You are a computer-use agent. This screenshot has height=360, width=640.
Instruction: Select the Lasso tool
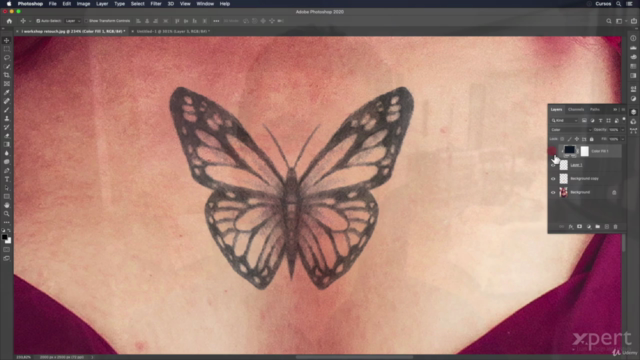(7, 58)
